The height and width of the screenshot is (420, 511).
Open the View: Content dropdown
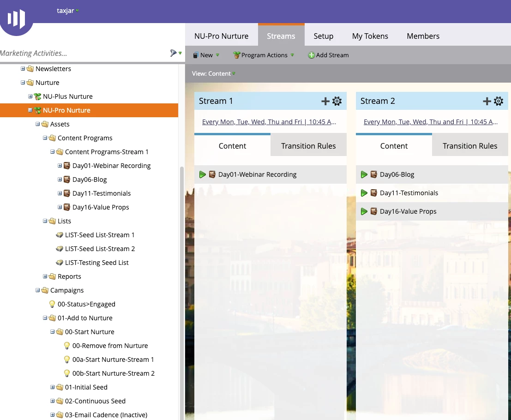(213, 74)
